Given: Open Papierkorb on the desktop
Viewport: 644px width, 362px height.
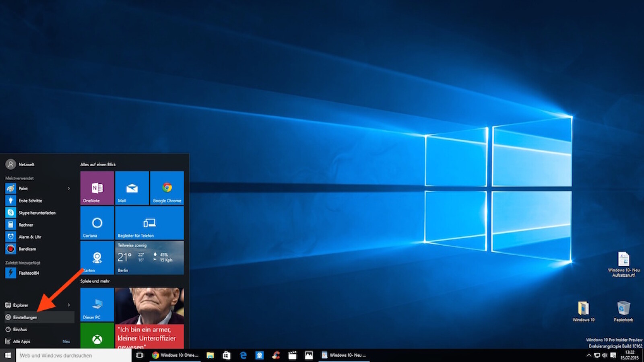Looking at the screenshot, I should [x=623, y=311].
